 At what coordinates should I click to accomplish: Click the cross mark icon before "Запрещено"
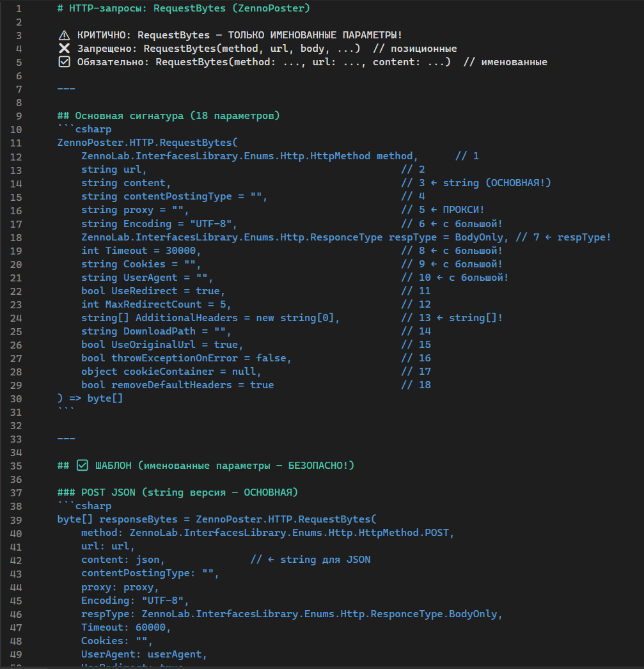[x=64, y=49]
